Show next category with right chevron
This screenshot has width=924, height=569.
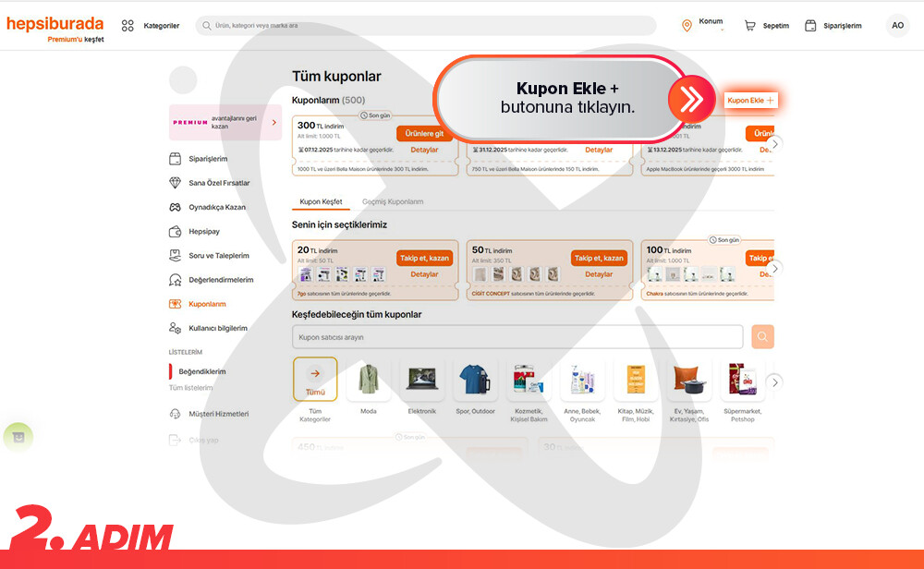pyautogui.click(x=775, y=381)
